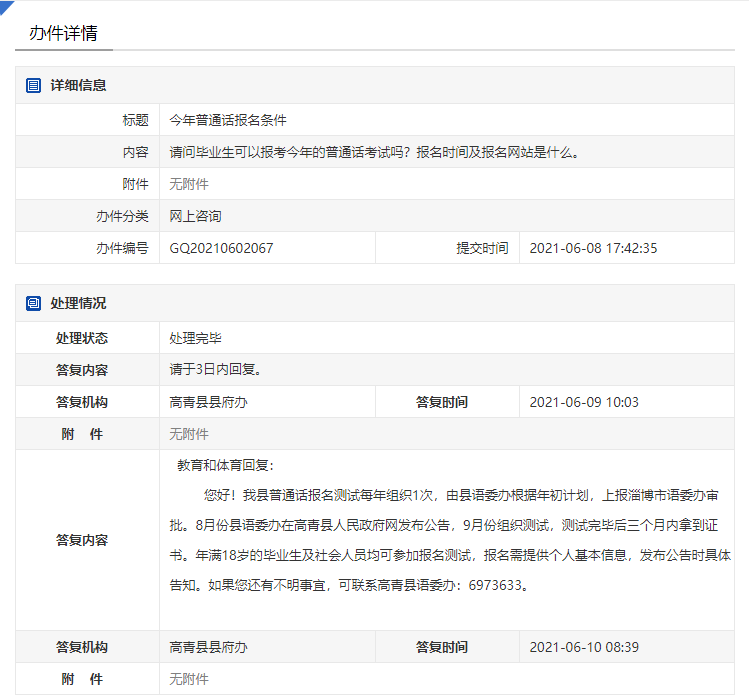This screenshot has width=749, height=699.
Task: Click the 处理情况 section header text
Action: (x=78, y=303)
